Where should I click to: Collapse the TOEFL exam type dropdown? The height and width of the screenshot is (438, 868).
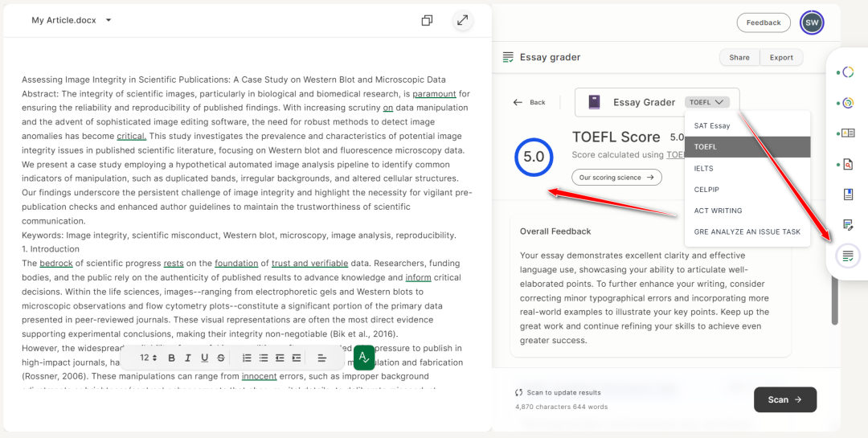point(707,102)
